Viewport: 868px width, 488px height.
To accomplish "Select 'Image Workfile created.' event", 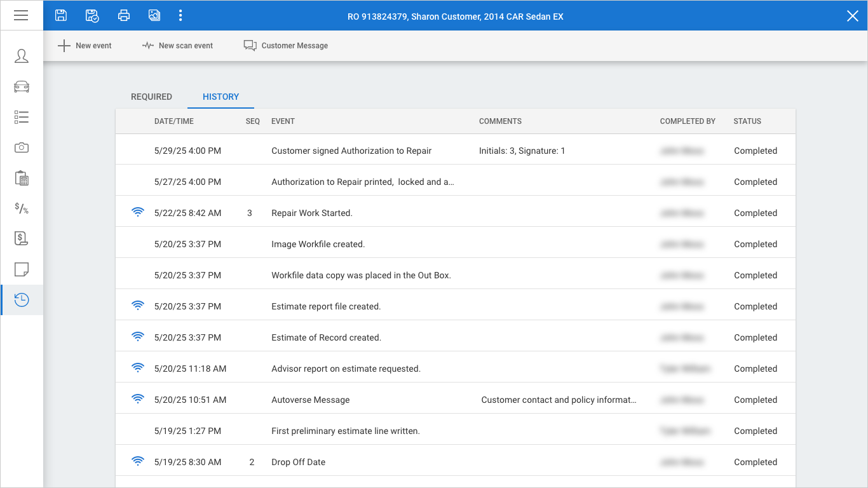I will pos(318,244).
